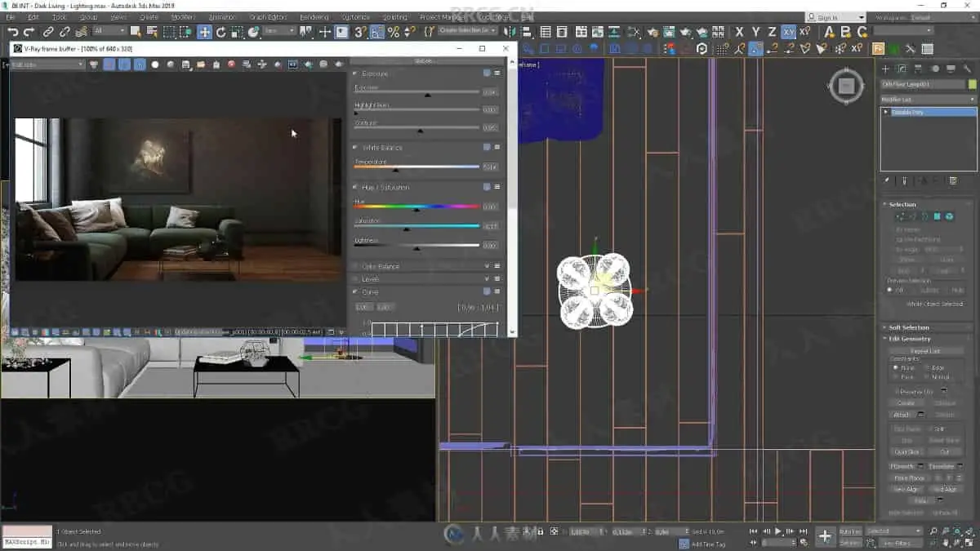Select the Move transform tool
This screenshot has height=551, width=980.
tap(204, 32)
